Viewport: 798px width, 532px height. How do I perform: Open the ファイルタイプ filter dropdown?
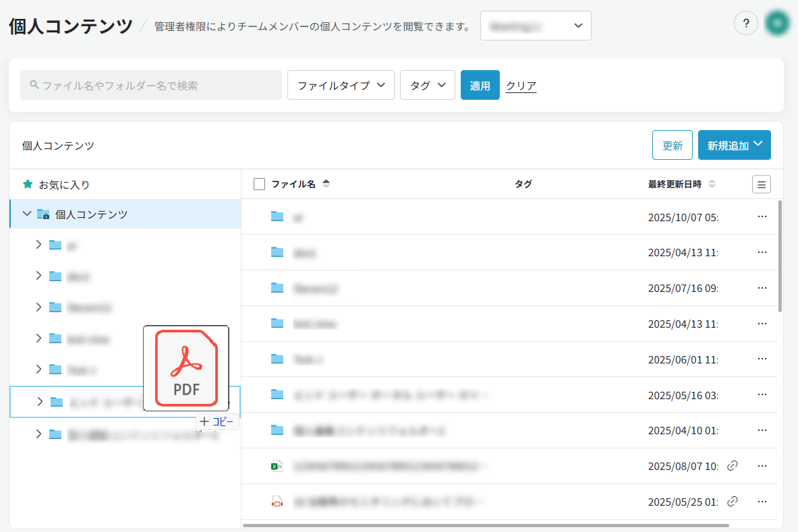tap(341, 85)
